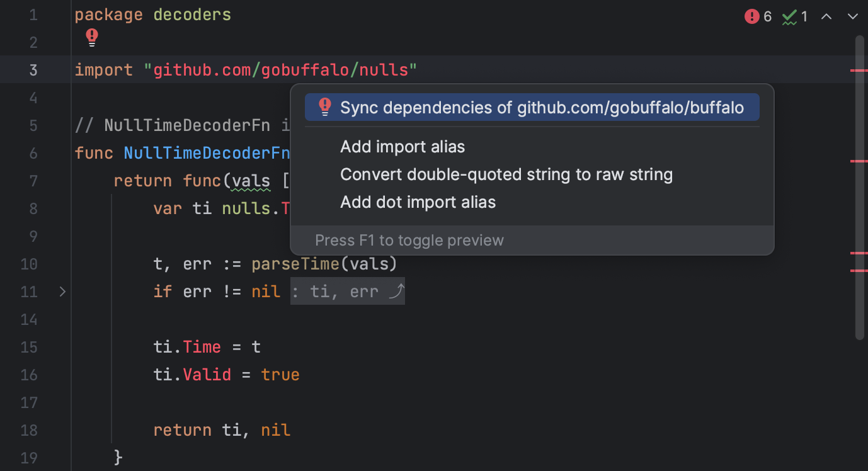Click the green typo checkmark indicator

coord(789,17)
